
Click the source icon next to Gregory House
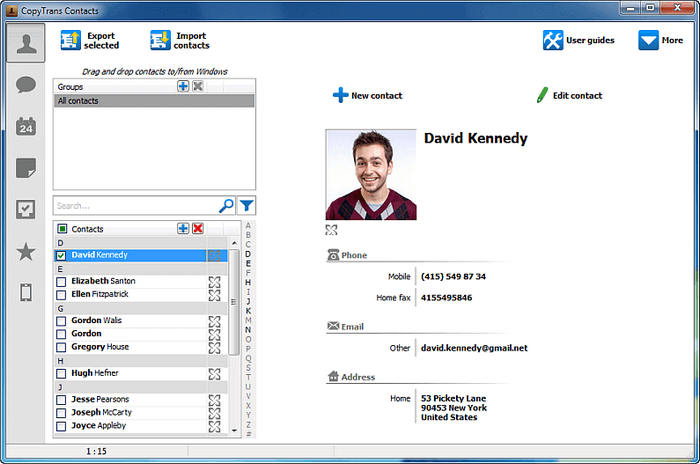coord(214,348)
